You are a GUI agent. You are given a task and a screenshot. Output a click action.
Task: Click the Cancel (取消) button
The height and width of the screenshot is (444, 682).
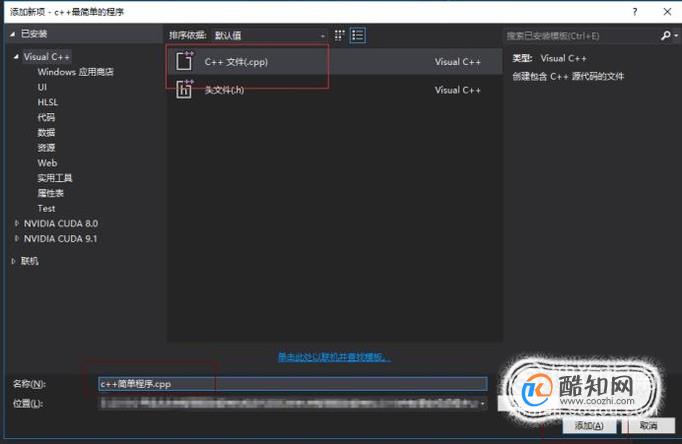[648, 426]
